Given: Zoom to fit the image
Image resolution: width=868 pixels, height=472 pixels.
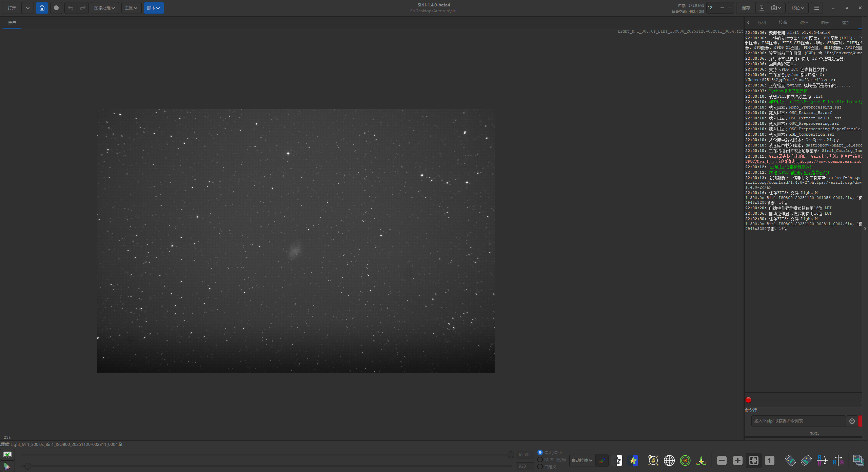Looking at the screenshot, I should click(x=753, y=460).
